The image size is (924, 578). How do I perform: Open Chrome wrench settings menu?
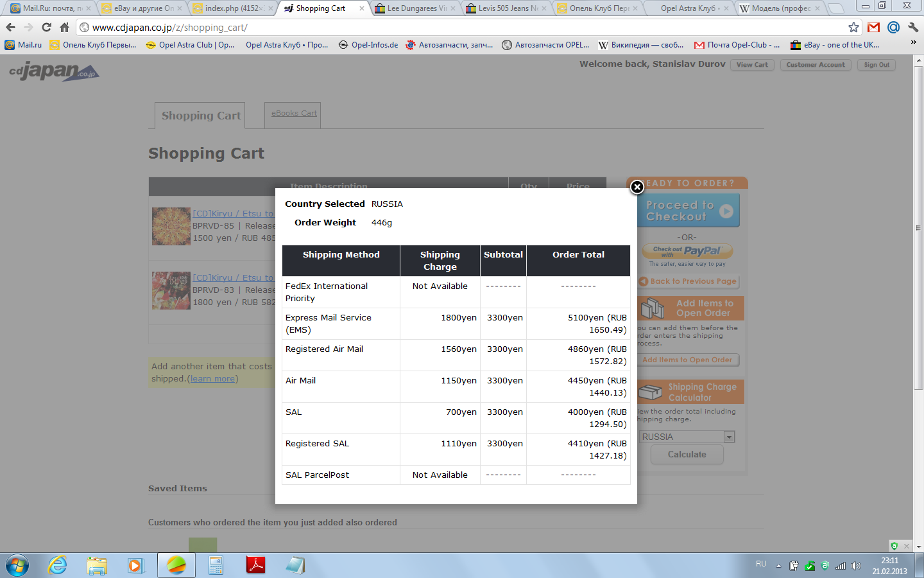(x=913, y=27)
